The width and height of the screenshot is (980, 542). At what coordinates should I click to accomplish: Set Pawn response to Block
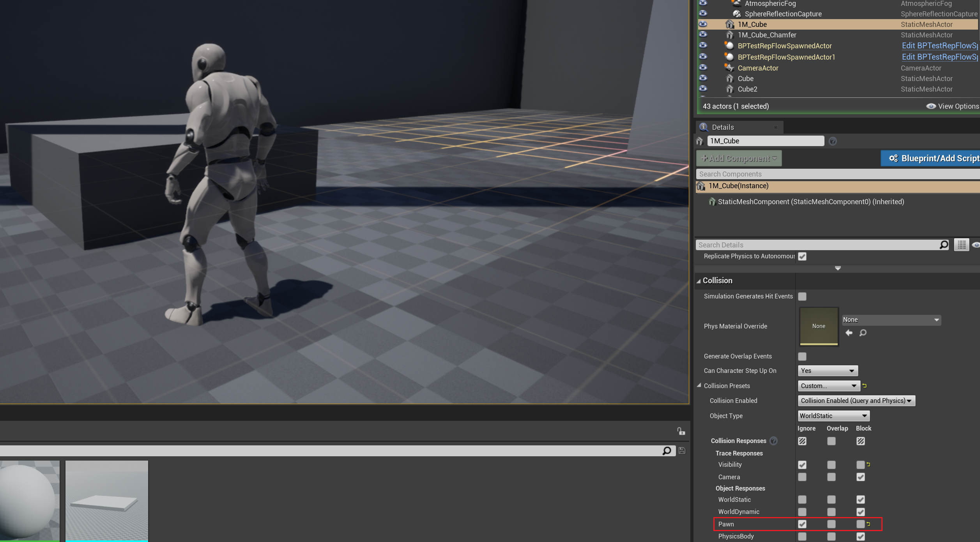pos(860,524)
